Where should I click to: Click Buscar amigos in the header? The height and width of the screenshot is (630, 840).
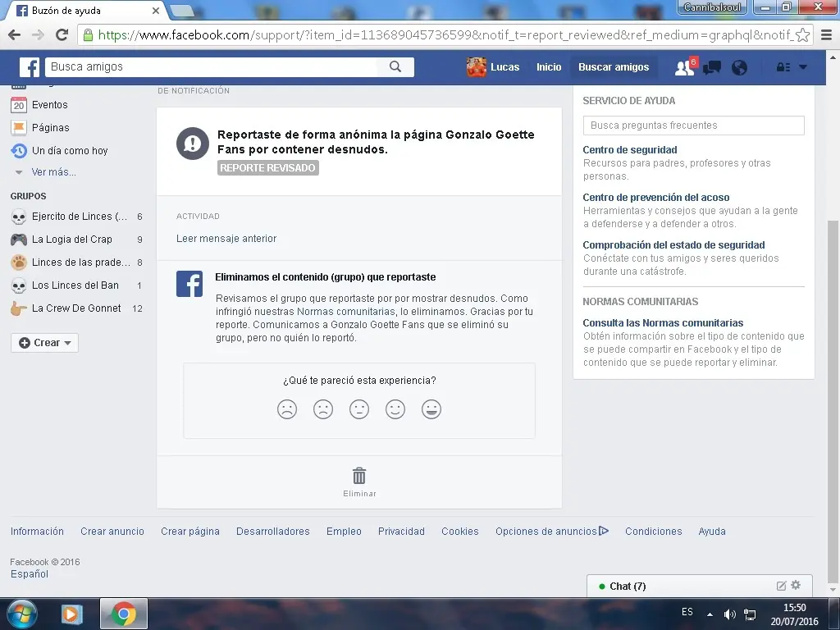(614, 67)
